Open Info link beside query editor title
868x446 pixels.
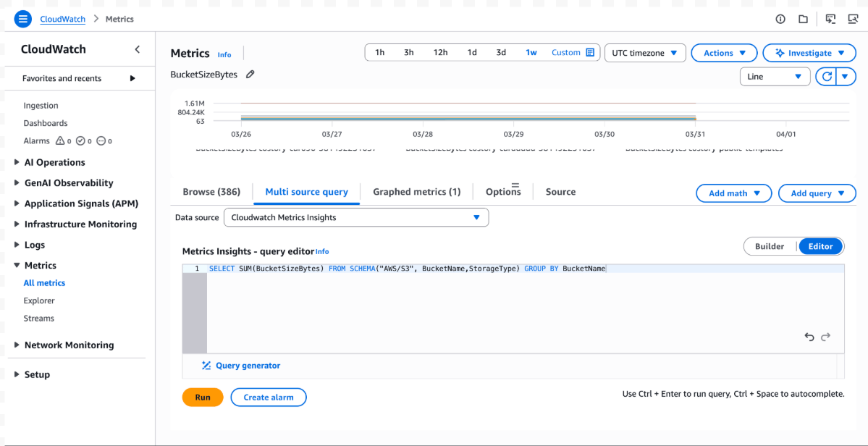tap(322, 251)
